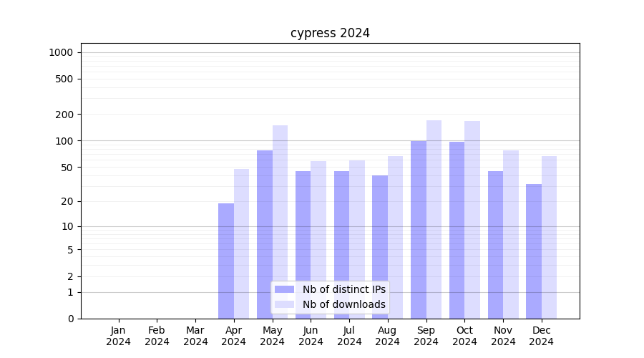This screenshot has height=358, width=644.
Task: Click the '200' y-axis tick label
Action: pyautogui.click(x=65, y=115)
